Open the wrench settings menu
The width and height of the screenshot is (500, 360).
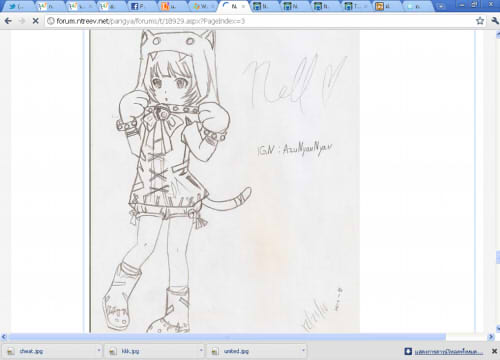(x=495, y=21)
